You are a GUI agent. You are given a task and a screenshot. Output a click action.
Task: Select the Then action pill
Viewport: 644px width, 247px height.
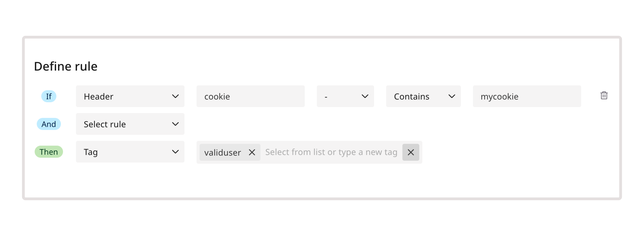[x=49, y=152]
